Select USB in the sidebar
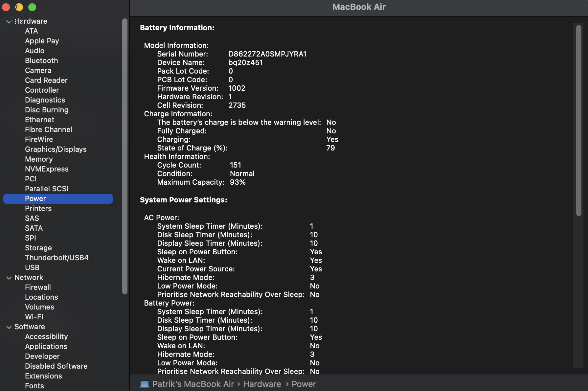 32,267
